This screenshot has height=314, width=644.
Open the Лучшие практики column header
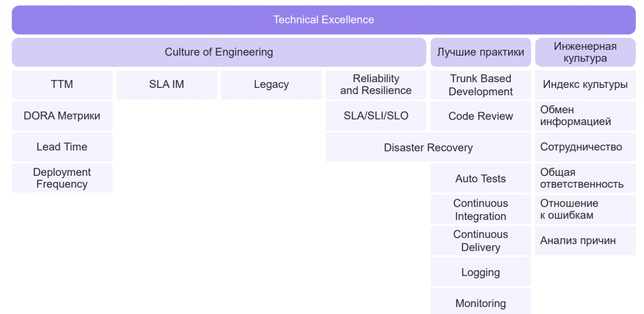tap(481, 52)
